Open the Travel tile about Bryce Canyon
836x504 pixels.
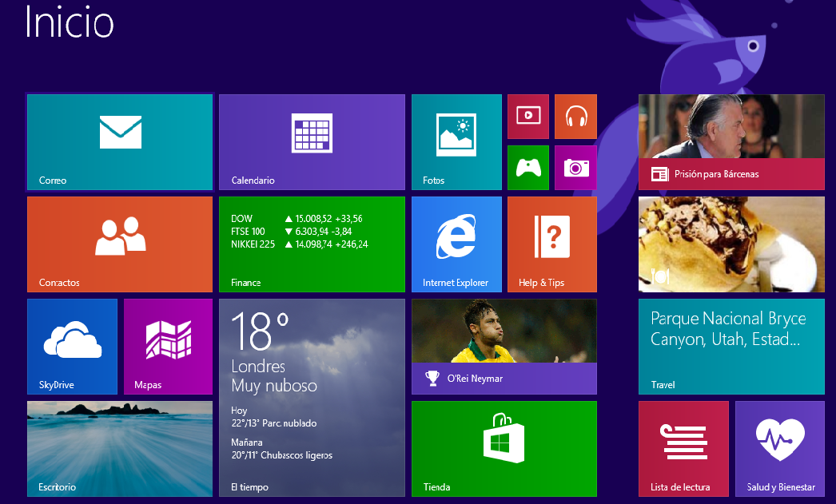tap(731, 347)
